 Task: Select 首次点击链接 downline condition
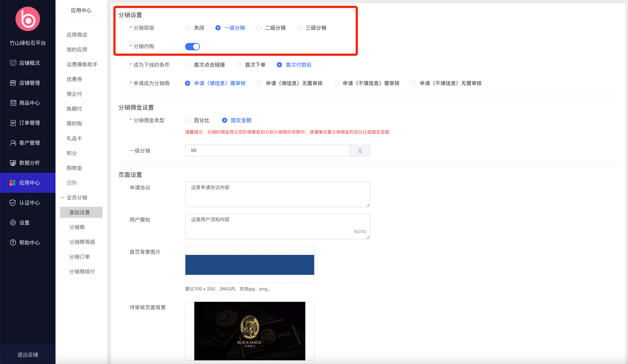coord(188,65)
